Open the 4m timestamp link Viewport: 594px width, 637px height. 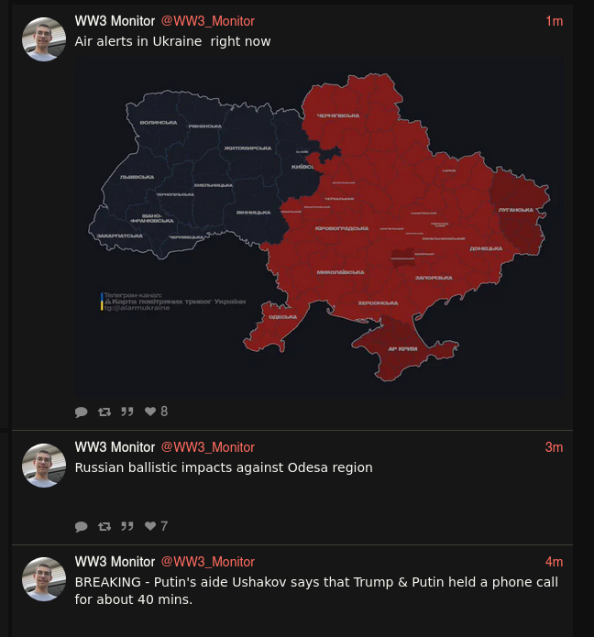click(x=554, y=562)
